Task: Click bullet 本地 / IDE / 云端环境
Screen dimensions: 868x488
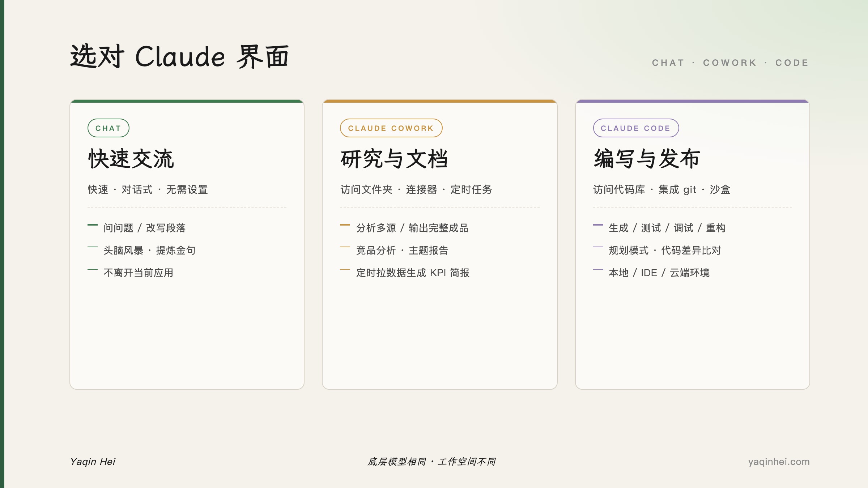Action: (x=659, y=273)
